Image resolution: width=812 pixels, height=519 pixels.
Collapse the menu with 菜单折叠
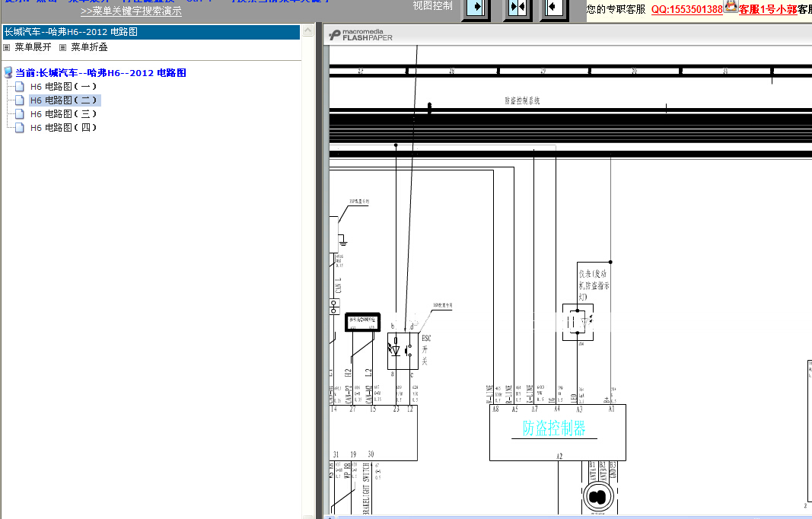pyautogui.click(x=89, y=47)
